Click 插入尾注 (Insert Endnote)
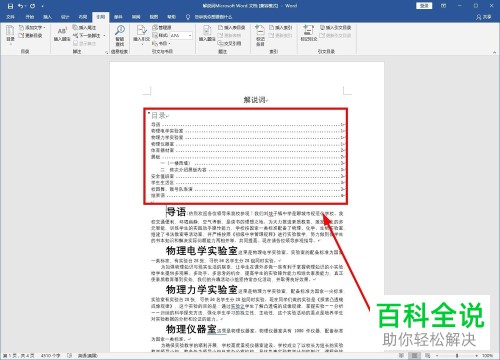This screenshot has width=500, height=360. (85, 27)
